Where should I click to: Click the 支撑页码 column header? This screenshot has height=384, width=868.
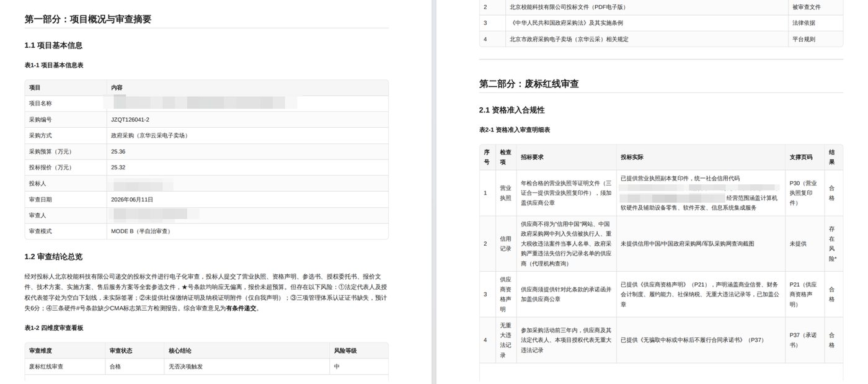(x=801, y=157)
